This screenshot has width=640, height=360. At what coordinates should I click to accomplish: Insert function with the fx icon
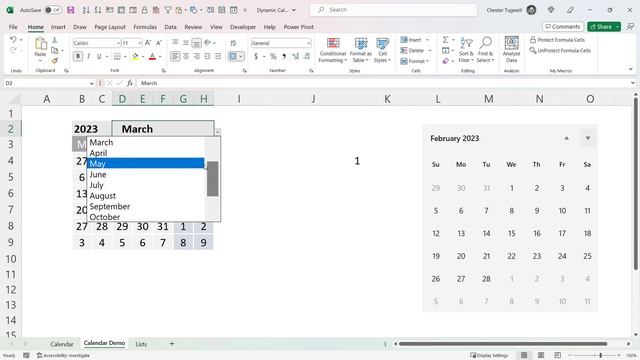[130, 83]
